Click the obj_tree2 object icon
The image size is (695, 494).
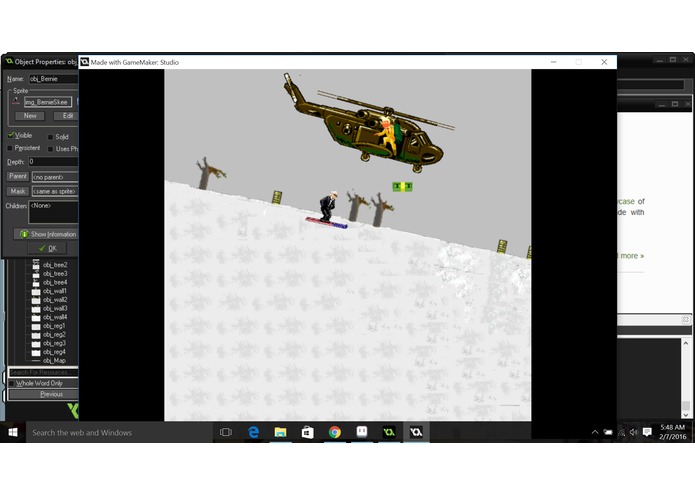(36, 265)
